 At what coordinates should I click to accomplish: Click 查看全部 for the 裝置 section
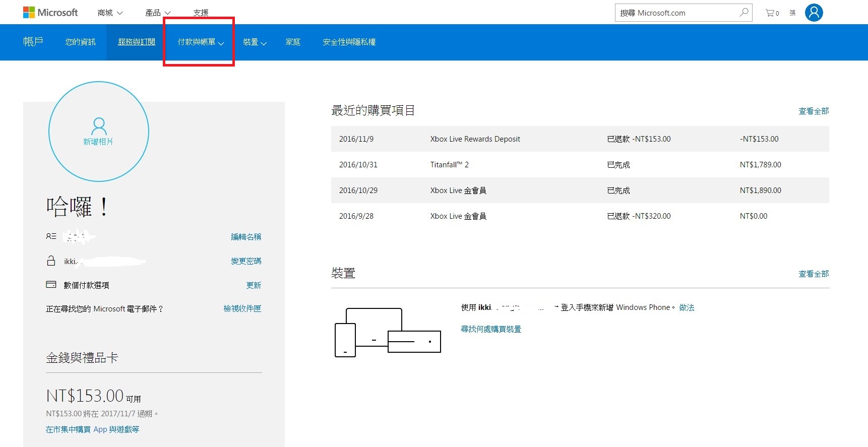coord(814,274)
